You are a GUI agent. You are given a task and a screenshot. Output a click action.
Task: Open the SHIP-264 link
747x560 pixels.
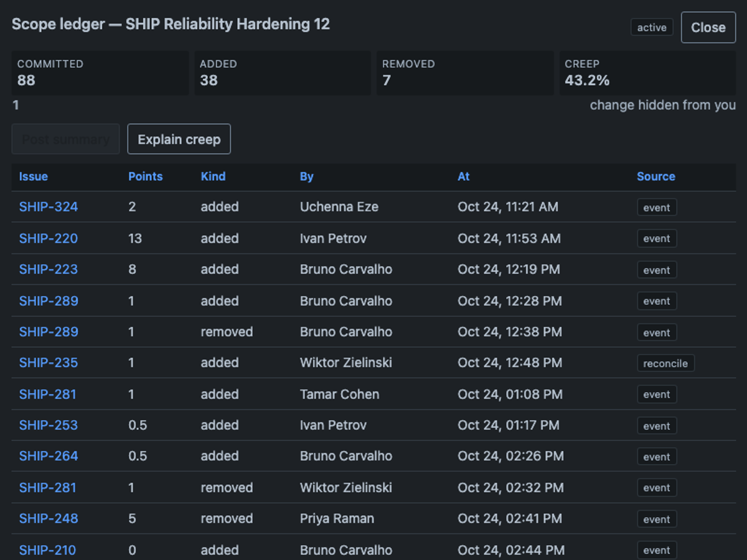pos(49,456)
